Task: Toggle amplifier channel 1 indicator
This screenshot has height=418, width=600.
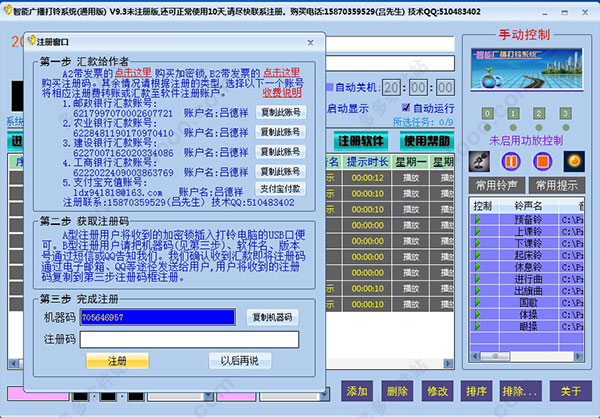Action: coord(513,113)
